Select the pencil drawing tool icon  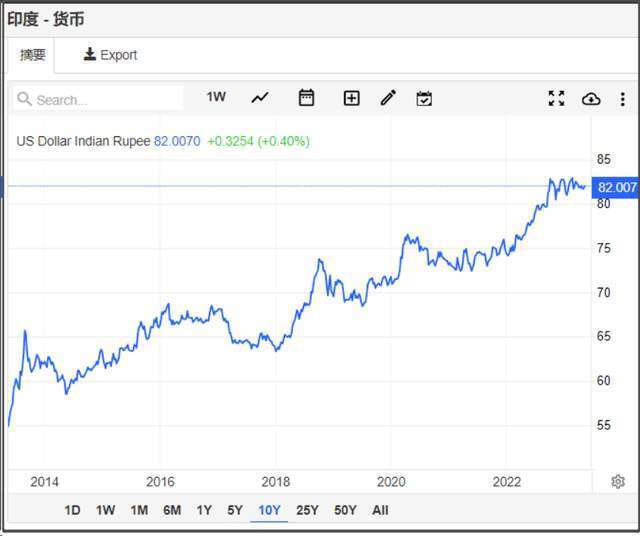[x=388, y=98]
